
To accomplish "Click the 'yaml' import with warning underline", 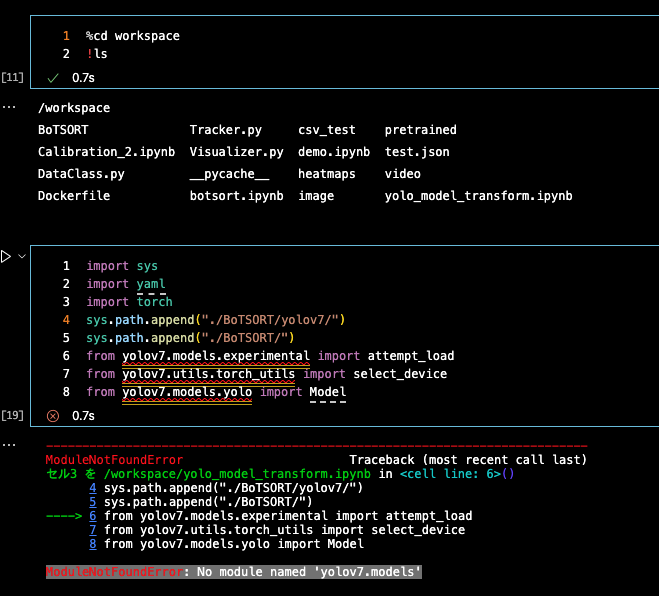I will coord(150,284).
